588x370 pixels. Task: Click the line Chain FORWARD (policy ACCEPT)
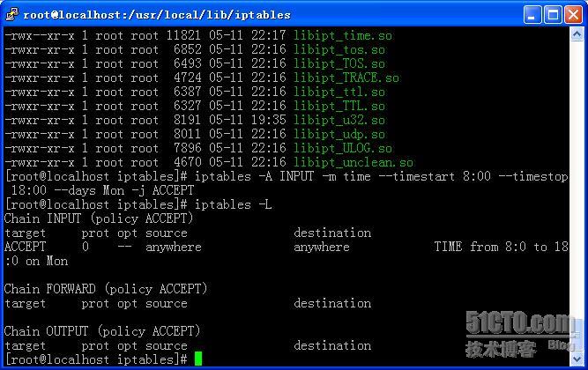pos(106,289)
